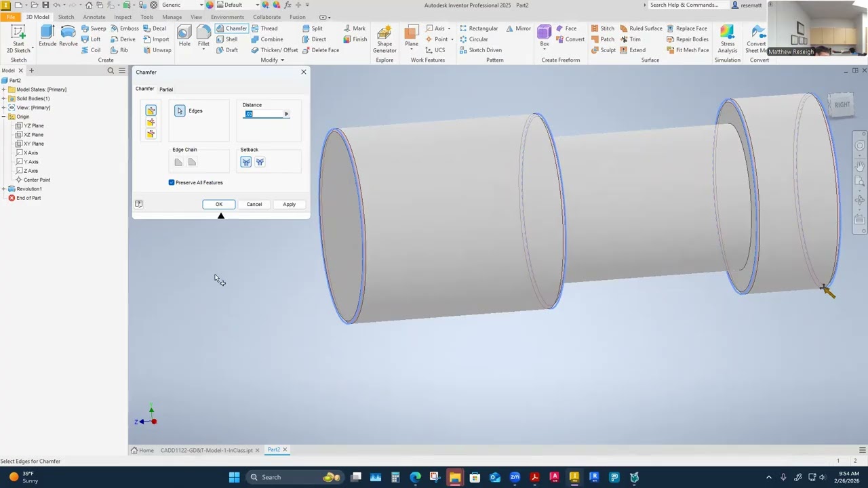Screen dimensions: 868x488
Task: Click the Distance value input field
Action: [263, 114]
